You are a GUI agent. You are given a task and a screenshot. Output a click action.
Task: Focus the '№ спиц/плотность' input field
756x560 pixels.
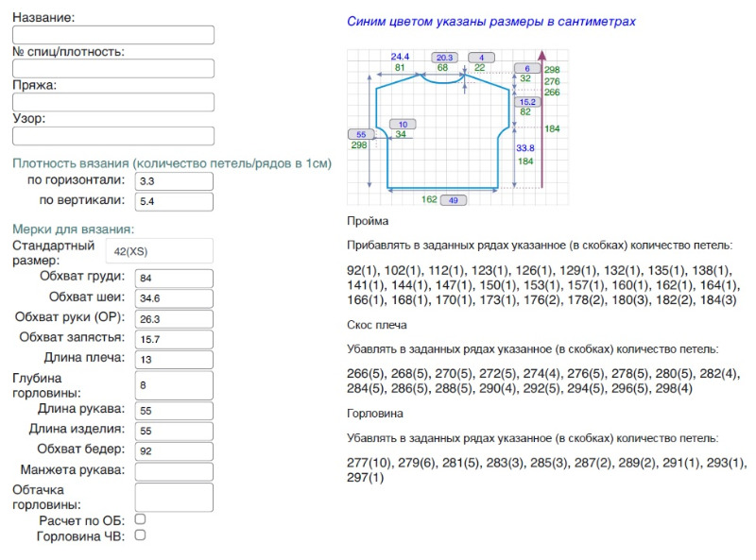(113, 68)
